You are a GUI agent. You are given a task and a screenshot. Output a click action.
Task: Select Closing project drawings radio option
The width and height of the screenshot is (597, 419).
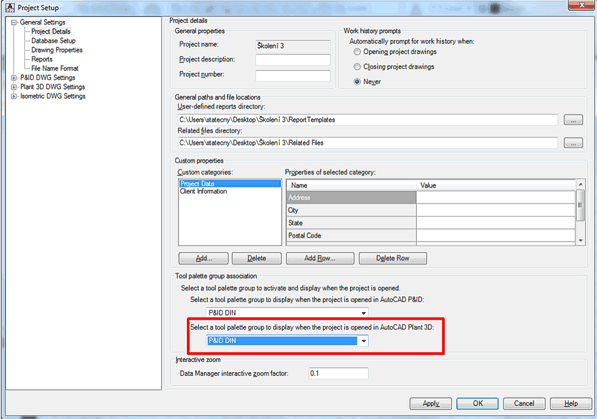(x=357, y=67)
